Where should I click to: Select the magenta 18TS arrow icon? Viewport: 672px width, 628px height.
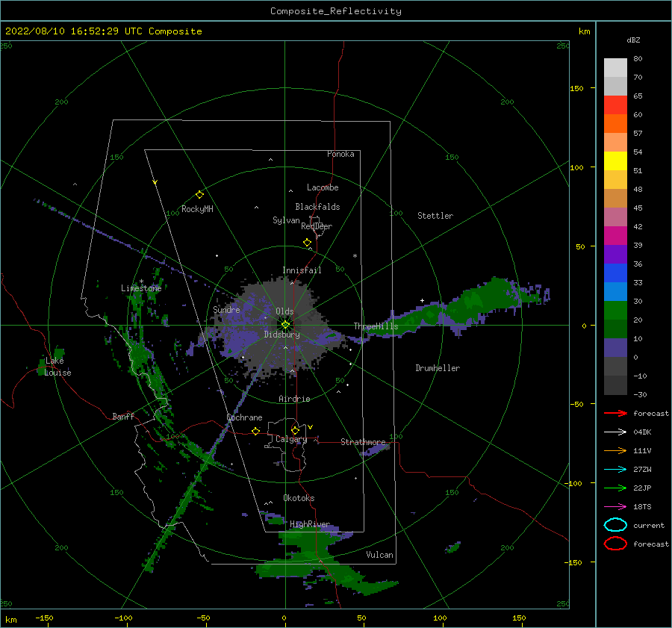[615, 507]
